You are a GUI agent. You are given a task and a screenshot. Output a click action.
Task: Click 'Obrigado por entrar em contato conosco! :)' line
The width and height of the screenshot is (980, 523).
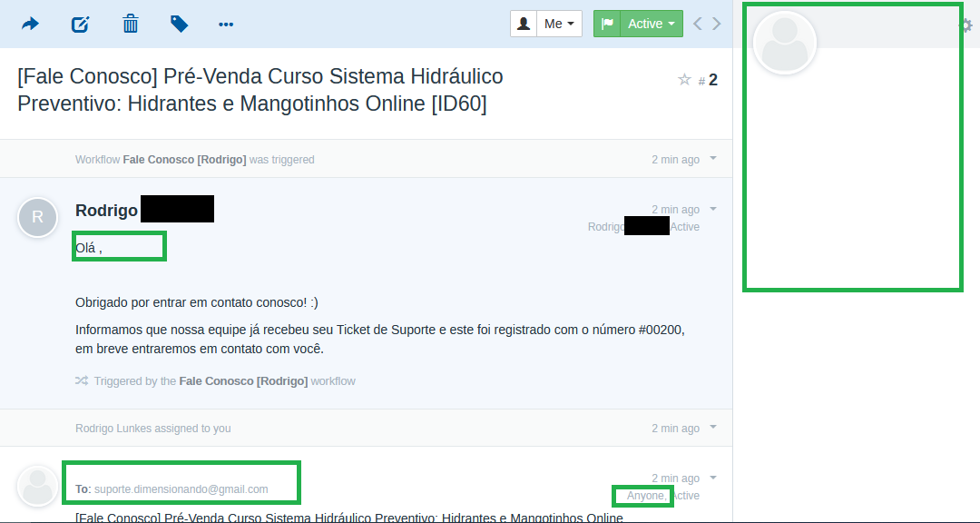[x=197, y=302]
